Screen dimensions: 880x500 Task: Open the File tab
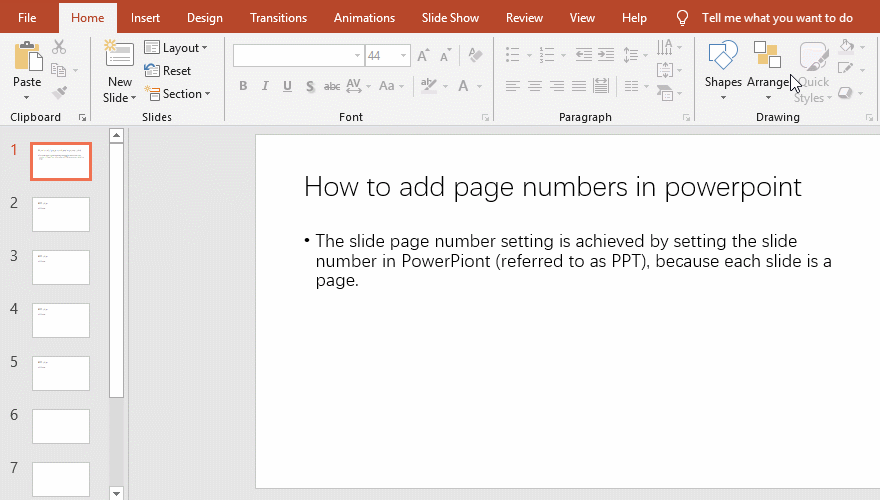coord(27,18)
